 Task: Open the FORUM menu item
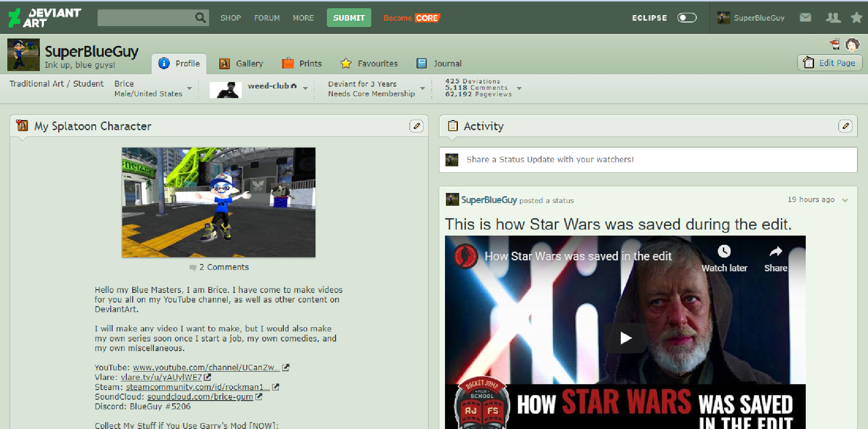click(267, 18)
